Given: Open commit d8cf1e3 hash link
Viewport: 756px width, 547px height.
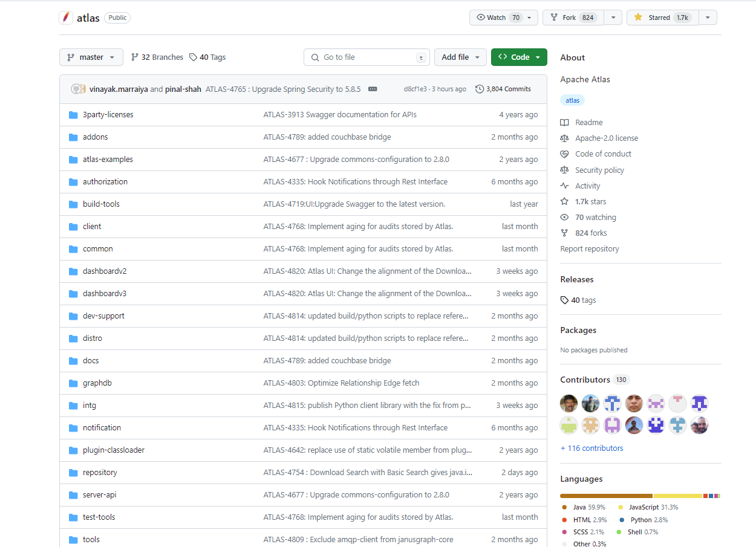Looking at the screenshot, I should click(415, 89).
